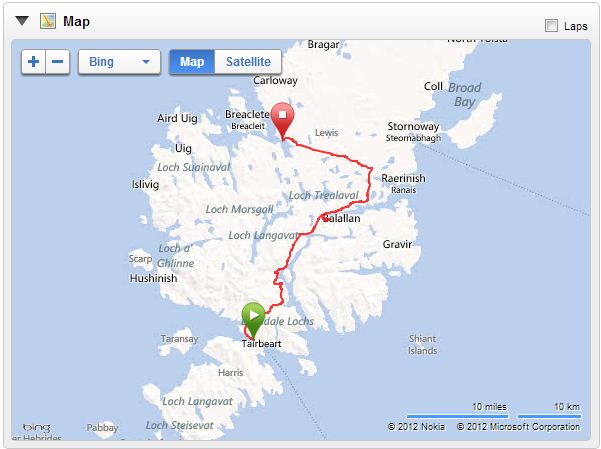Image resolution: width=601 pixels, height=449 pixels.
Task: Zoom in with the plus button
Action: [34, 62]
